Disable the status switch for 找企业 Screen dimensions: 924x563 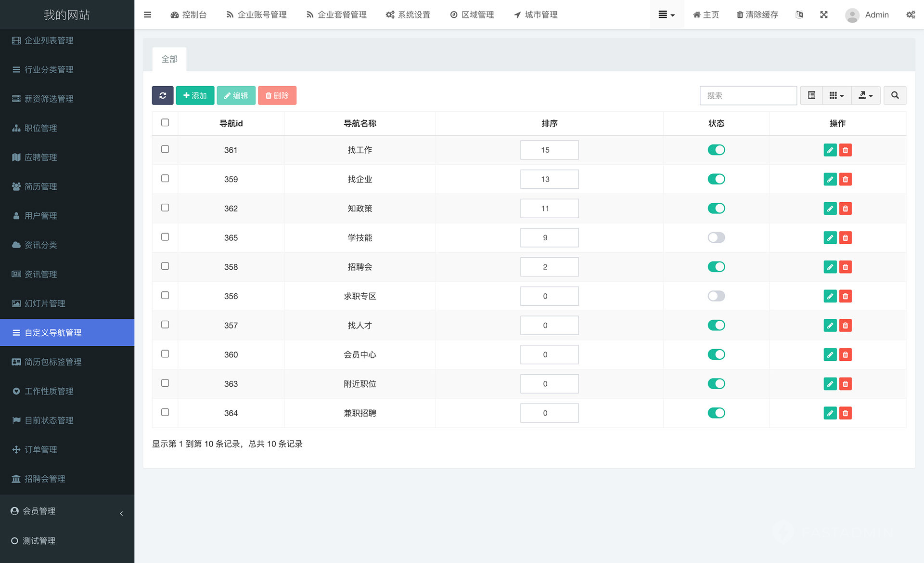point(716,179)
